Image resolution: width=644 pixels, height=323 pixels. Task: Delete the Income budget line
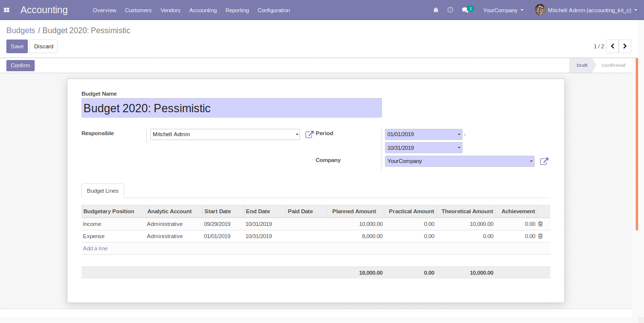point(540,224)
